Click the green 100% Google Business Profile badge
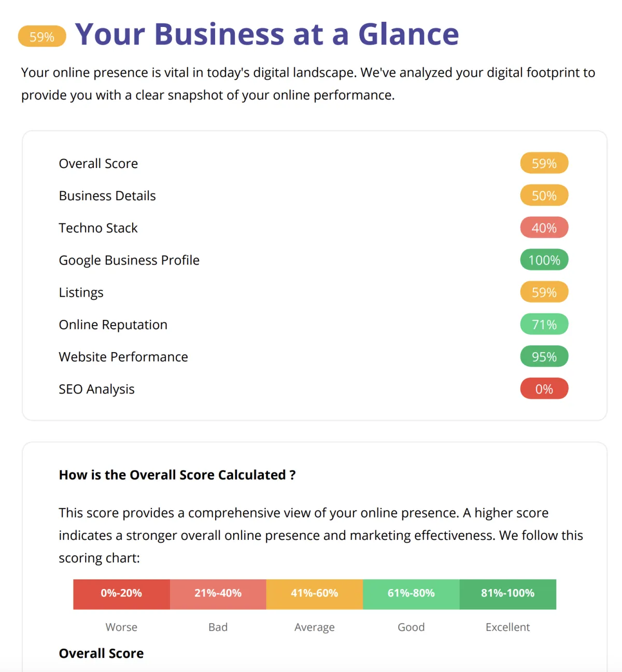 pos(544,260)
